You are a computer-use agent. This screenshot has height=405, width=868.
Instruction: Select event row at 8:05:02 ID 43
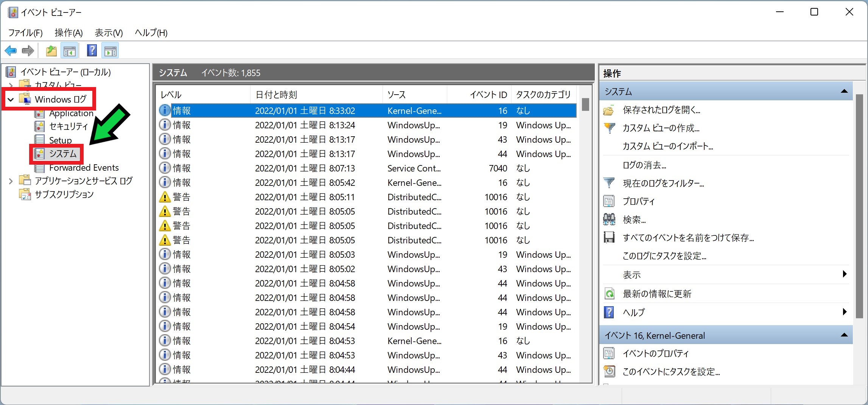pos(367,269)
